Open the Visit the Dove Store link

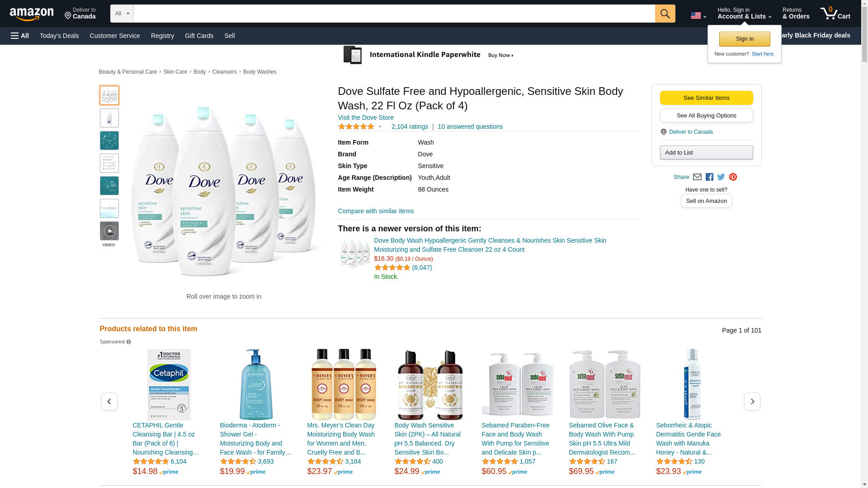[366, 117]
